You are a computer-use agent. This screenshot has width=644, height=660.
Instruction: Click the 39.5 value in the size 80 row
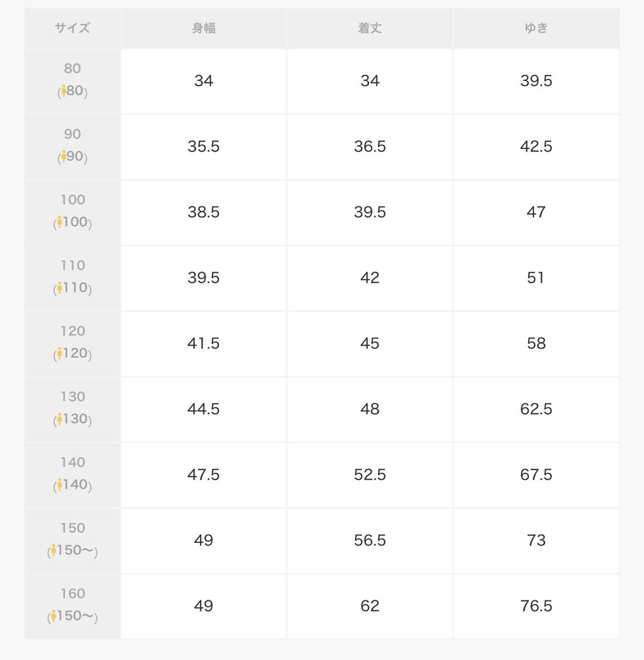(536, 81)
